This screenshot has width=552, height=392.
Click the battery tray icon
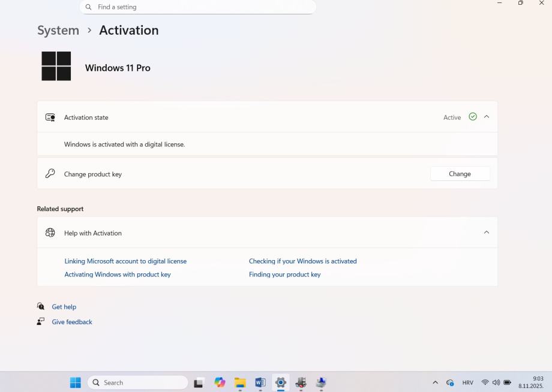[x=507, y=382]
